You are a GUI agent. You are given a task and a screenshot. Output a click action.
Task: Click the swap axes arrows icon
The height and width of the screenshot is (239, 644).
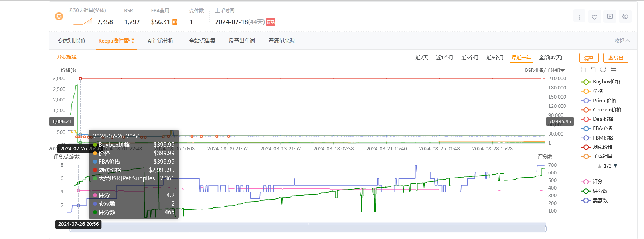[613, 70]
